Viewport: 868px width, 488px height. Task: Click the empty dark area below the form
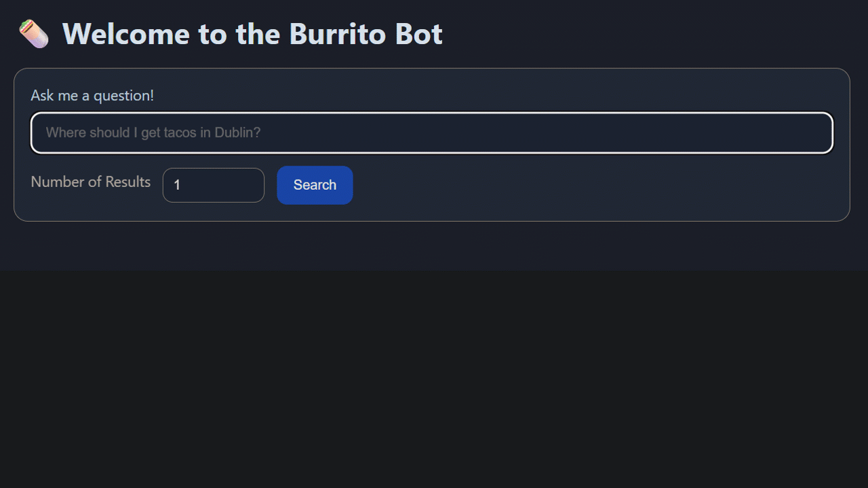click(434, 380)
